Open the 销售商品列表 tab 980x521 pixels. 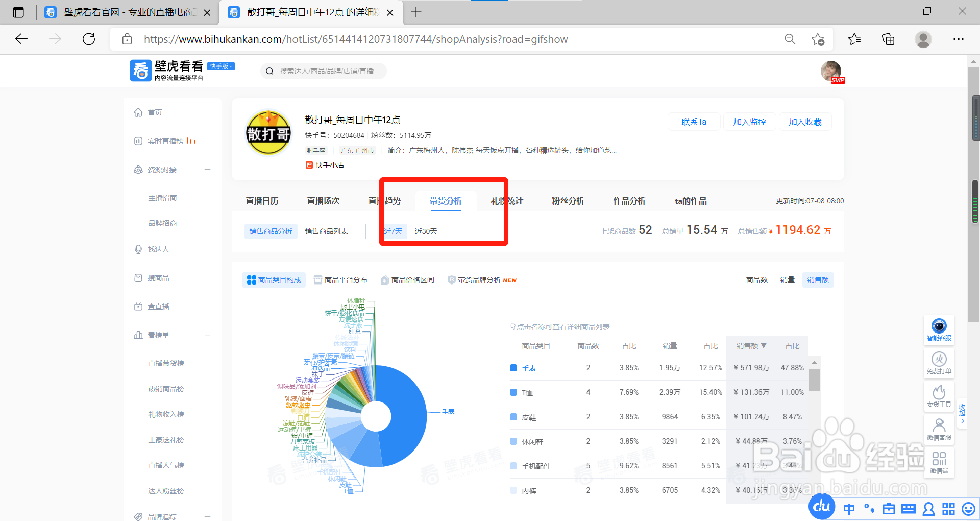tap(325, 231)
